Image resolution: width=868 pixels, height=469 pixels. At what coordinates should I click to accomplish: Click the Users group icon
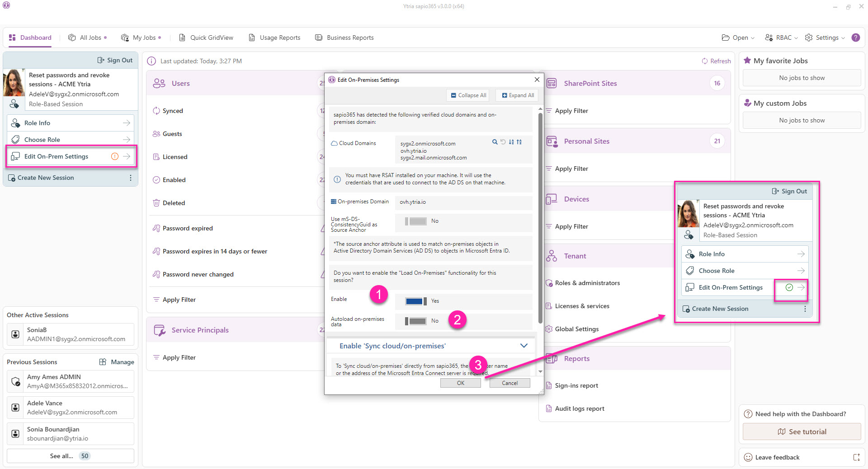tap(159, 83)
